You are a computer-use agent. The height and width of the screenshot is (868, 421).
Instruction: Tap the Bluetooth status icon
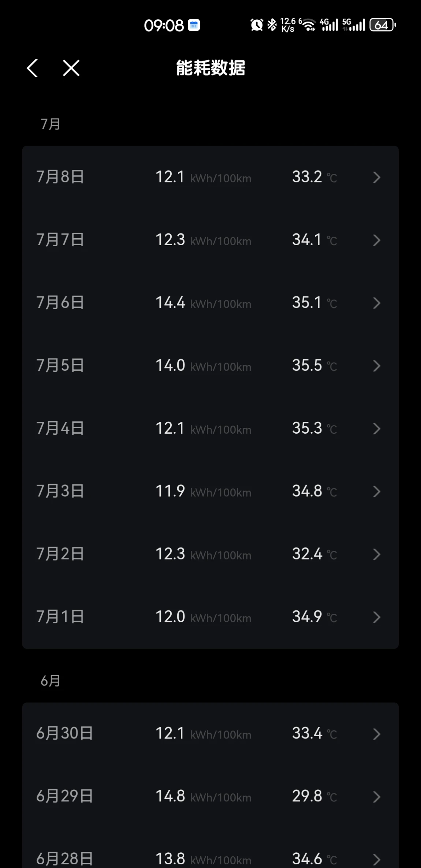point(272,25)
